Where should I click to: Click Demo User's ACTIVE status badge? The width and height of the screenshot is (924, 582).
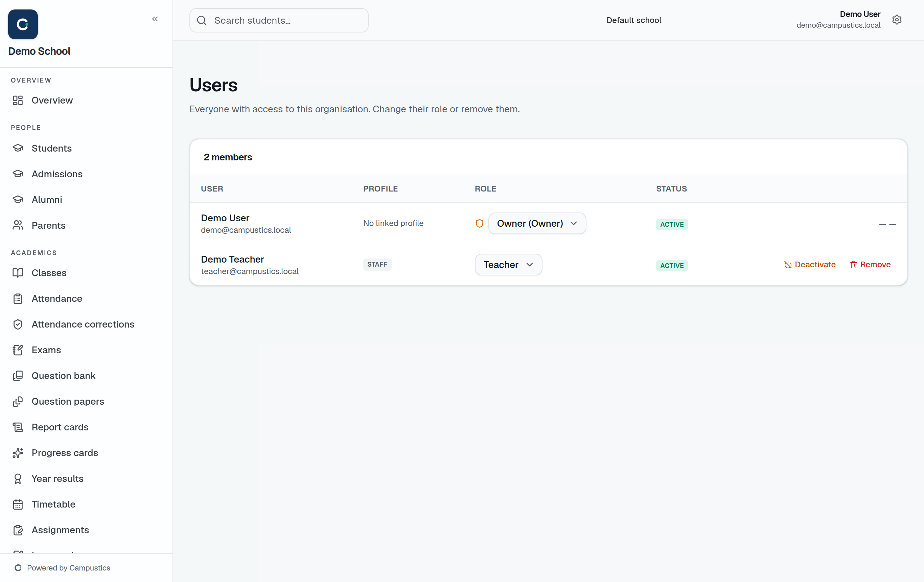tap(671, 224)
